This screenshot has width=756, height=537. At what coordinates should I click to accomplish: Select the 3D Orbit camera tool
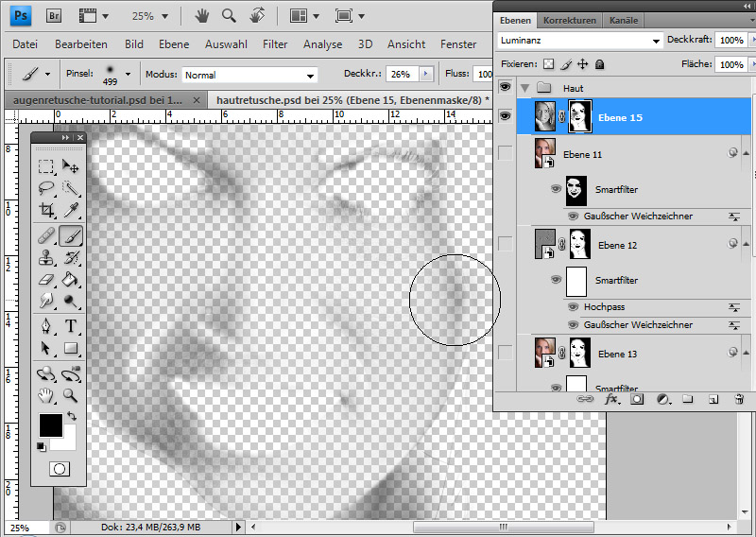[x=71, y=374]
